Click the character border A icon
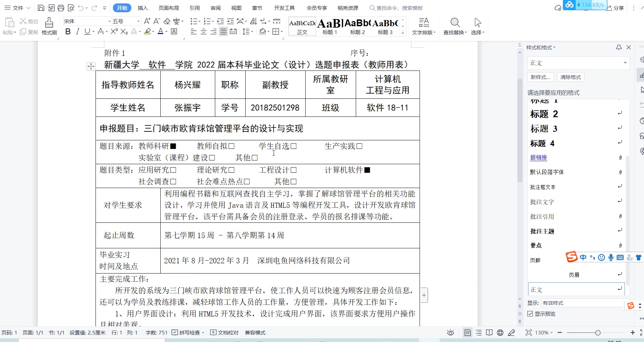 click(174, 32)
